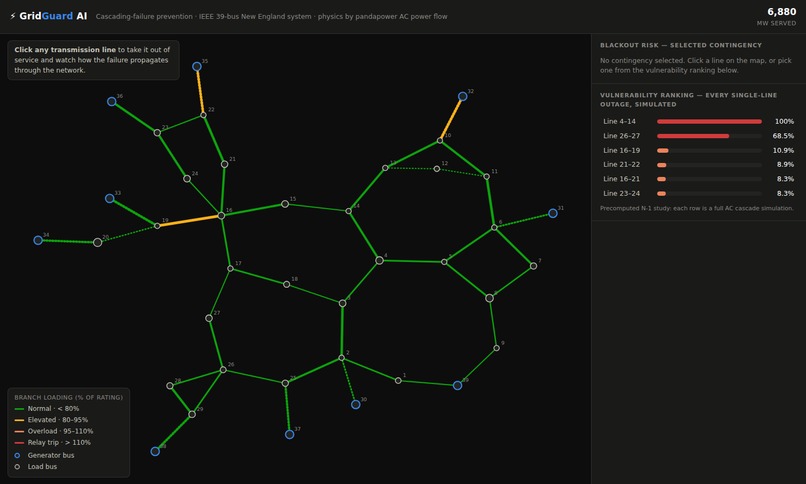
Task: Select Line 16-21 ranking entry
Action: pyautogui.click(x=698, y=179)
